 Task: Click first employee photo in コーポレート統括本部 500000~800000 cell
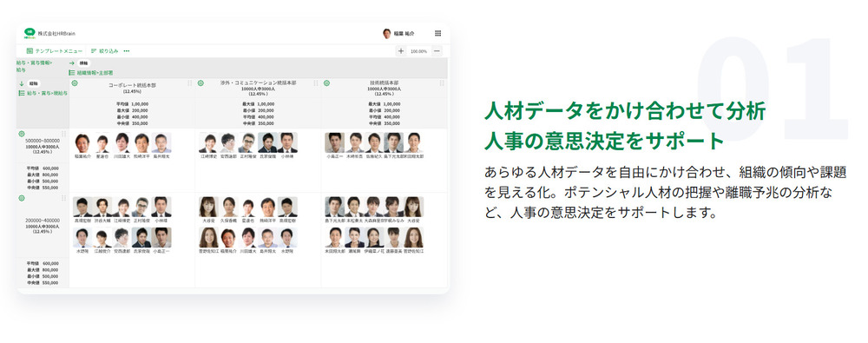click(82, 143)
